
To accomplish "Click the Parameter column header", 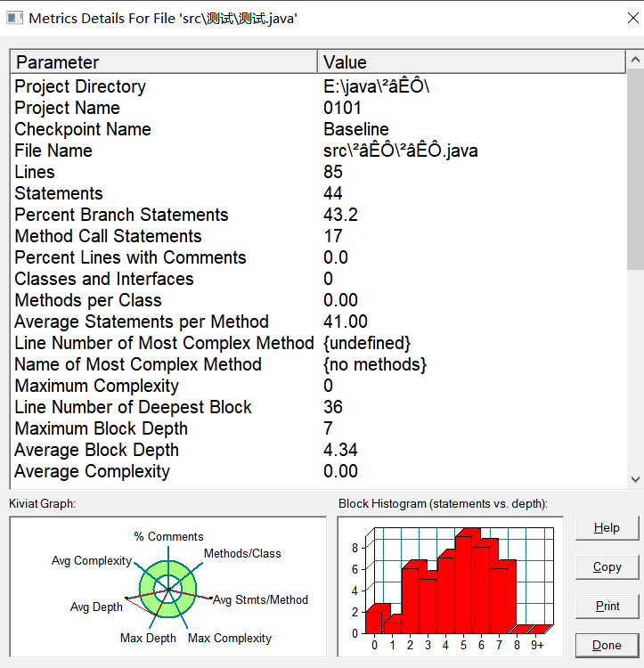I will pyautogui.click(x=164, y=62).
